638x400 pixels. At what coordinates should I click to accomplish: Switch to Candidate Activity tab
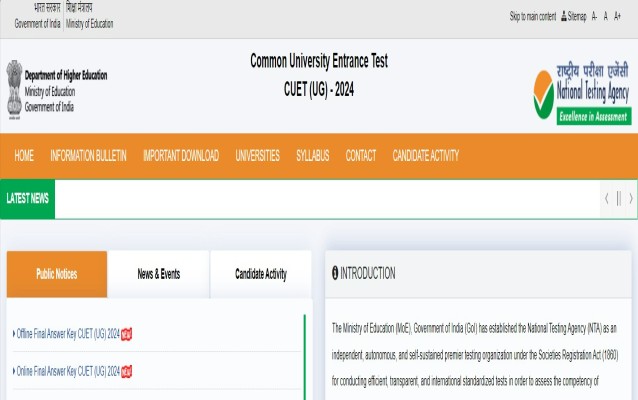(x=261, y=274)
